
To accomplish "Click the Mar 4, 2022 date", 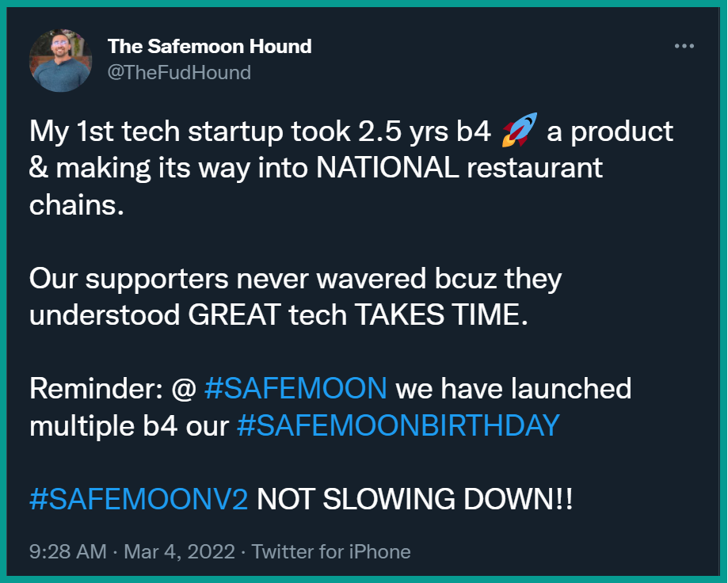I will click(x=179, y=552).
